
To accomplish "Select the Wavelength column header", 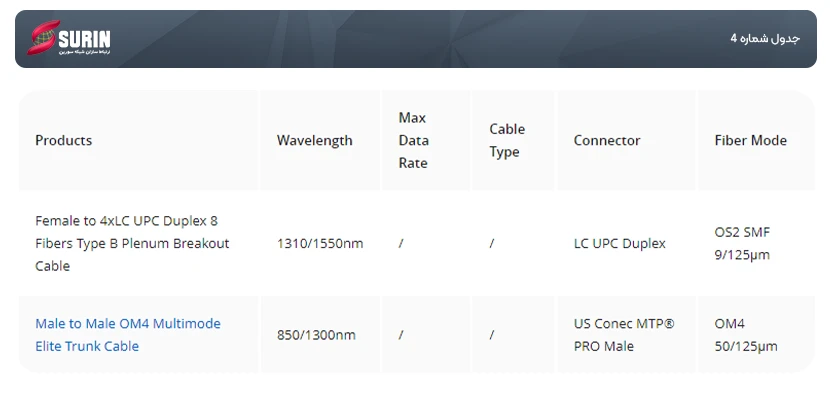I will click(x=314, y=140).
